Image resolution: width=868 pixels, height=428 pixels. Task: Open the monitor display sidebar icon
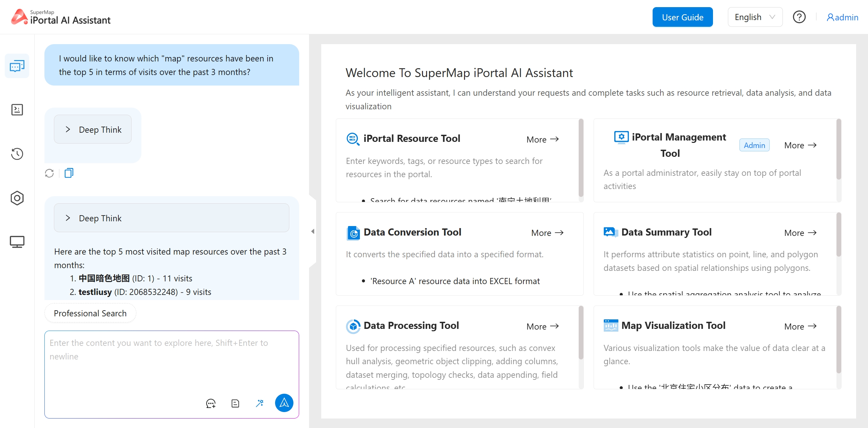[17, 242]
